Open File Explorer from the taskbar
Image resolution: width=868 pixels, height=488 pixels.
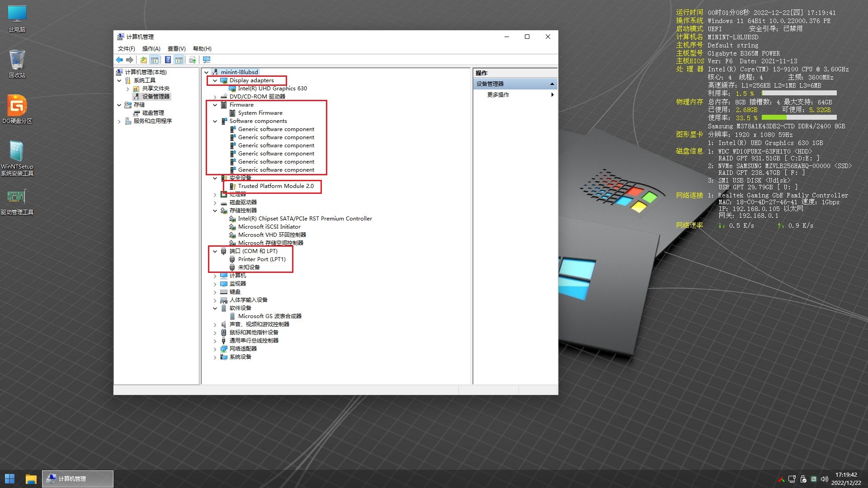(x=31, y=479)
